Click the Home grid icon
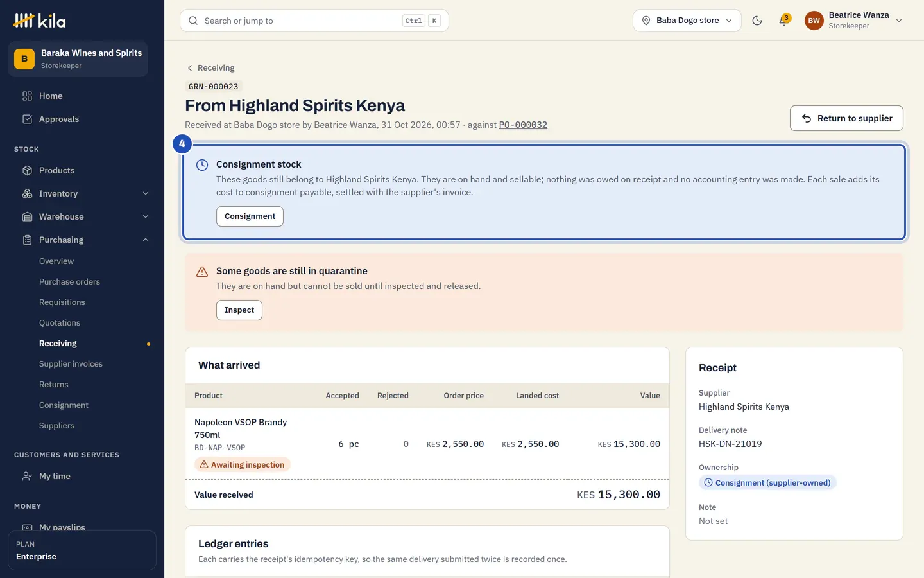The image size is (924, 578). [27, 96]
